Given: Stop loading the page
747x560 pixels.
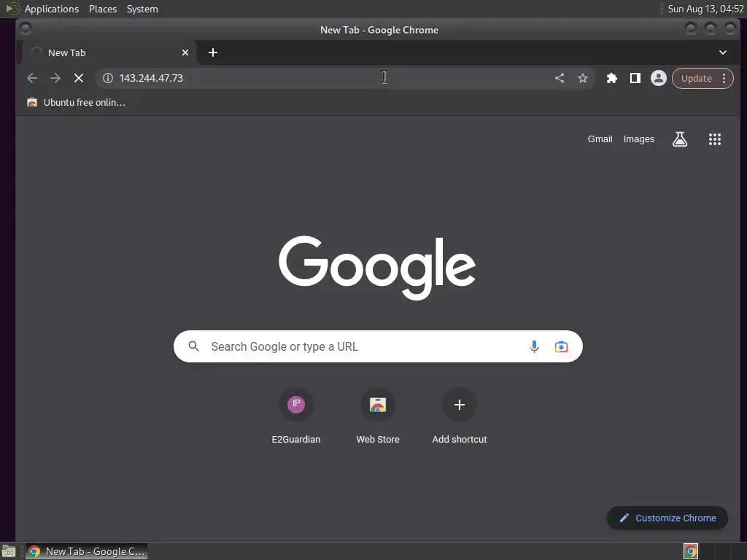Looking at the screenshot, I should click(79, 78).
